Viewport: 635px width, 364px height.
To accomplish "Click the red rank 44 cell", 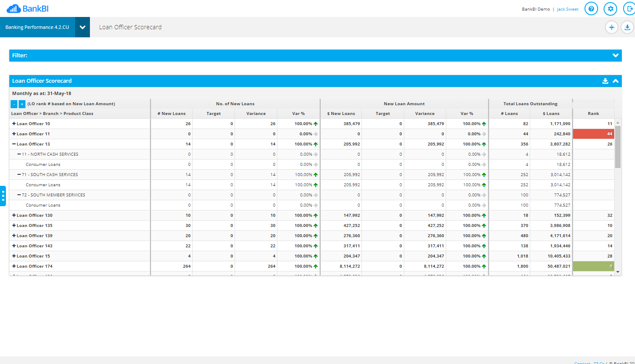I will 593,134.
